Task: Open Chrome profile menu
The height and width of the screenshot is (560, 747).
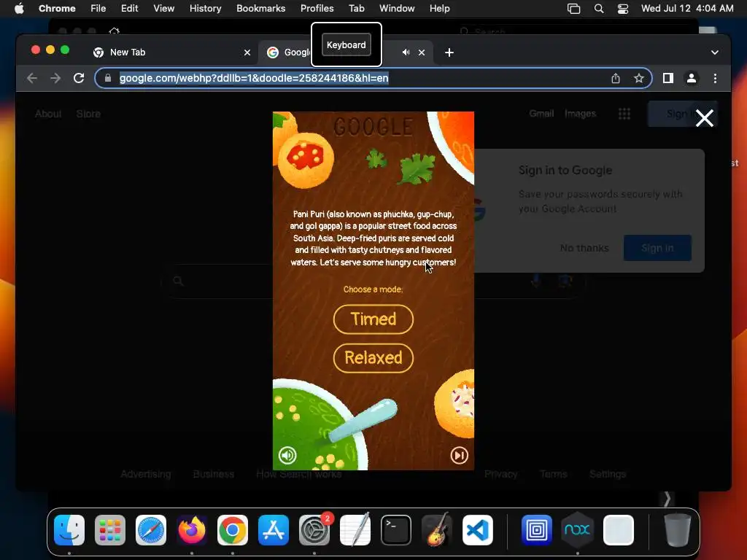Action: [x=692, y=78]
